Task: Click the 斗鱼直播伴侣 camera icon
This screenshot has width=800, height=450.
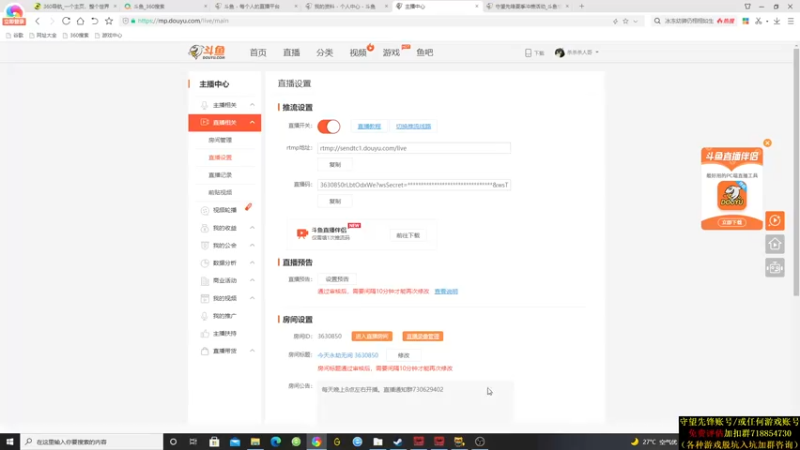Action: (x=302, y=233)
